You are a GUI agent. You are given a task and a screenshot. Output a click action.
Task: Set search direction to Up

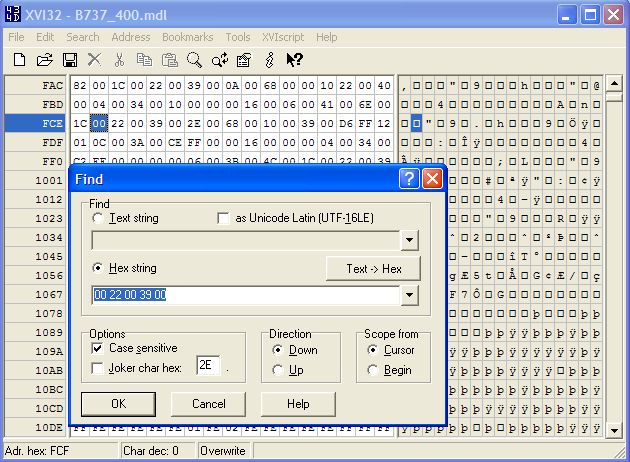[279, 370]
